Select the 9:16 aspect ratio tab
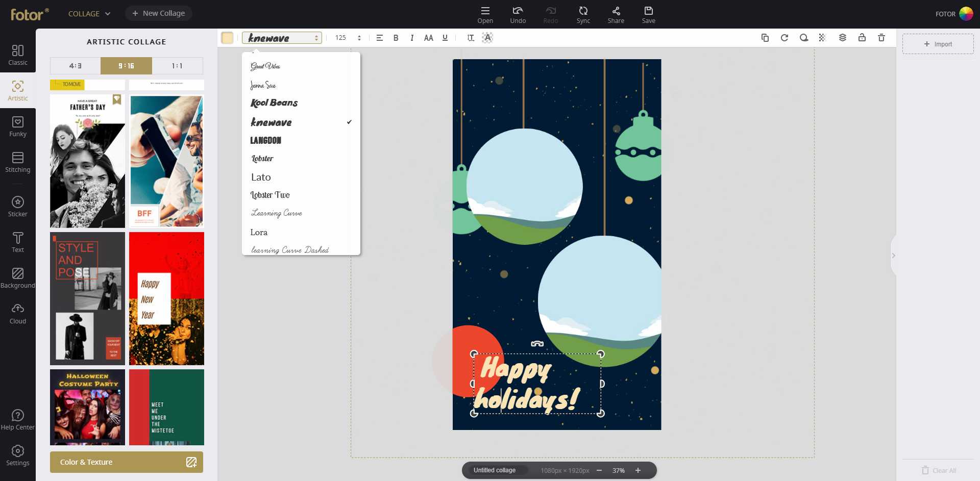The image size is (980, 481). [126, 66]
